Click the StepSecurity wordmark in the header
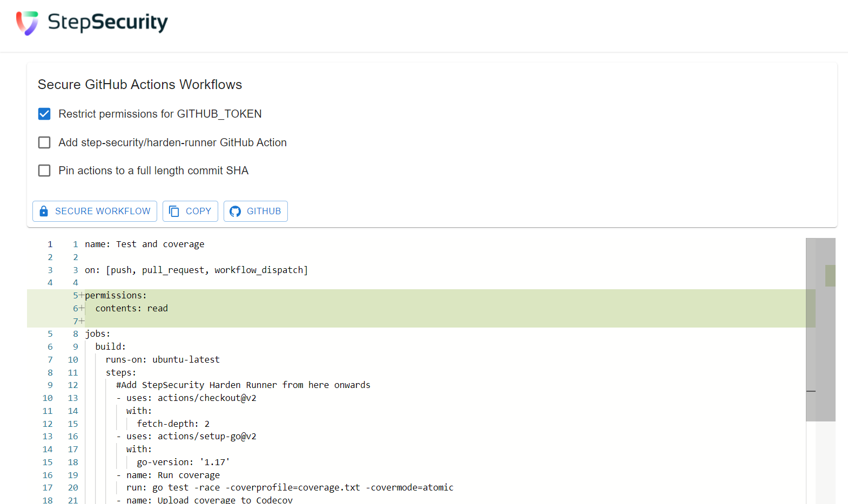 tap(107, 22)
